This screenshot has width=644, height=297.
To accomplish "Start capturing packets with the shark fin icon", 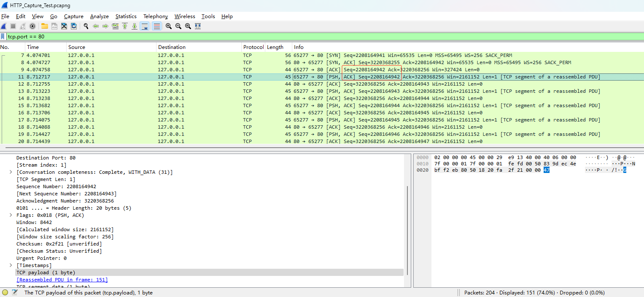I will tap(4, 26).
